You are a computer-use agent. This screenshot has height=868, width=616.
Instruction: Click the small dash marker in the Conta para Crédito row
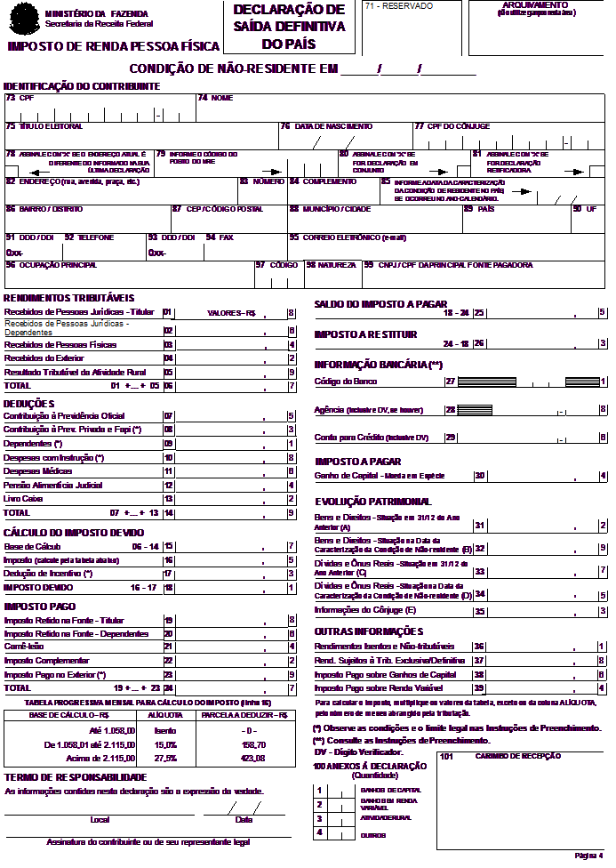pyautogui.click(x=561, y=440)
